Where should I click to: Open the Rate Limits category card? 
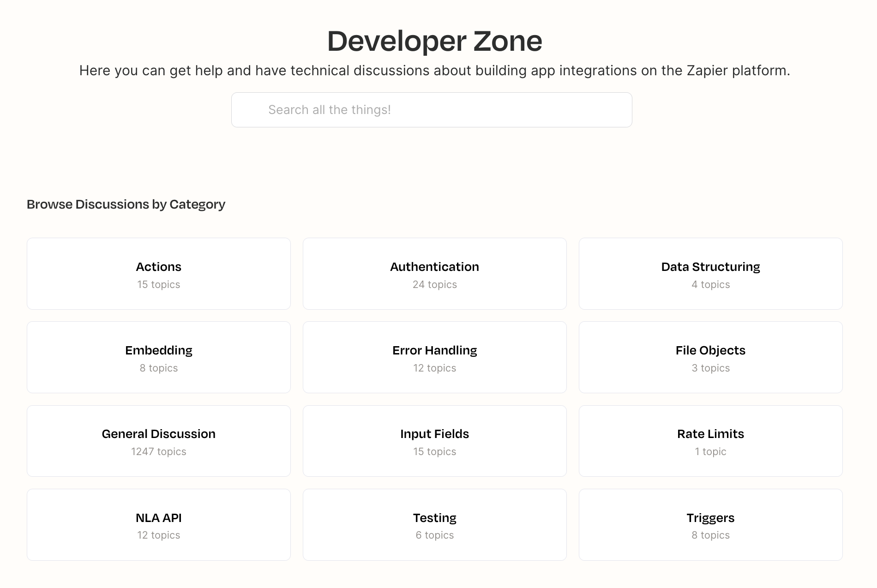(711, 441)
